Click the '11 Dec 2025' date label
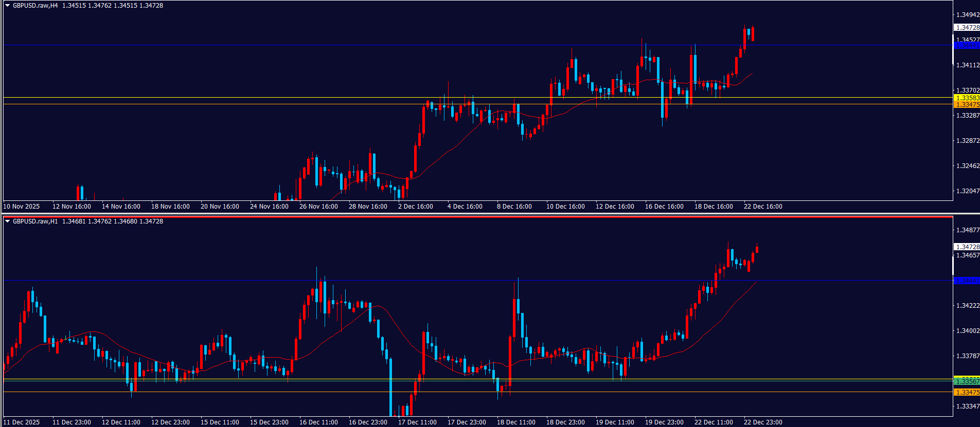This screenshot has width=980, height=427. pyautogui.click(x=22, y=422)
